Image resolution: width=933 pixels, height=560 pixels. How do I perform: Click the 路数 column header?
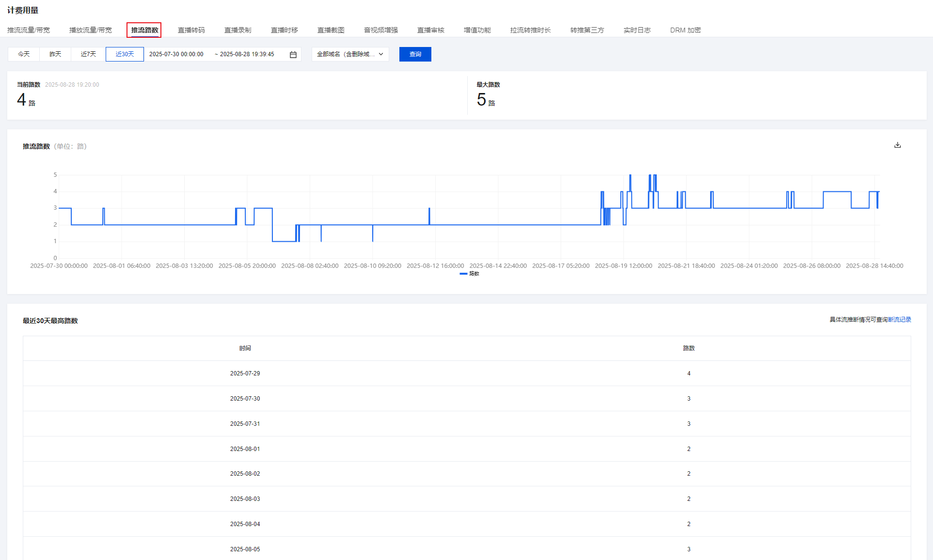689,348
